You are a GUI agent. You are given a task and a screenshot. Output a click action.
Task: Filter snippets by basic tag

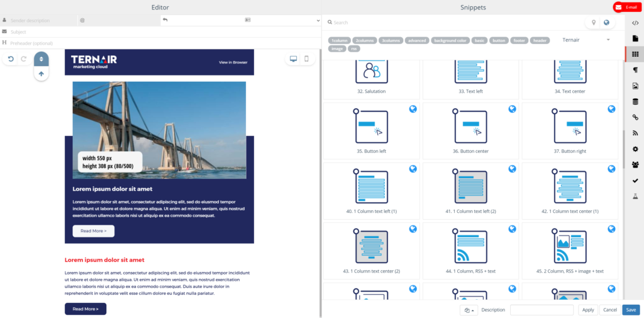[x=479, y=40]
